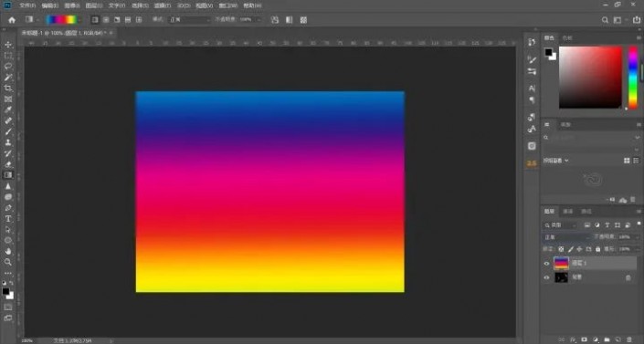Select the Zoom tool
This screenshot has height=344, width=644.
point(8,262)
